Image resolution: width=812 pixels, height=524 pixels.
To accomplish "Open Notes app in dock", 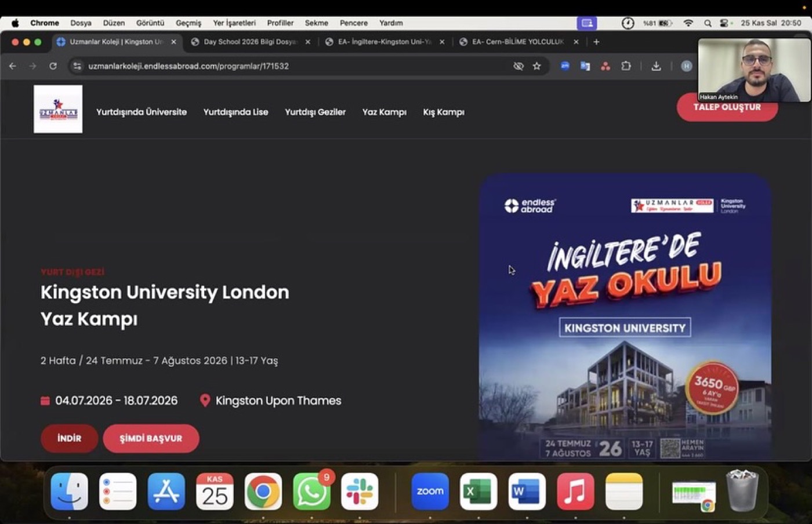I will (624, 492).
